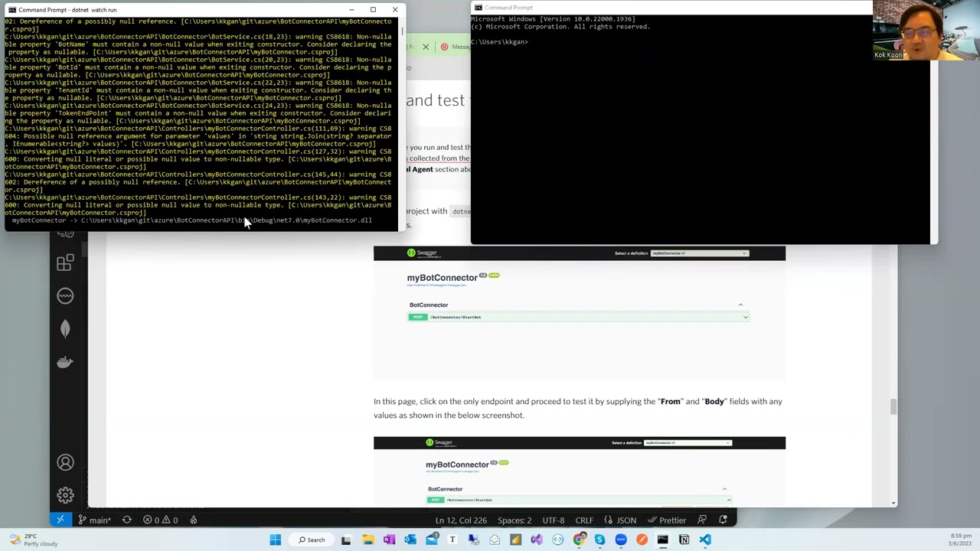Click the Synchronize Changes icon in status bar

[127, 520]
